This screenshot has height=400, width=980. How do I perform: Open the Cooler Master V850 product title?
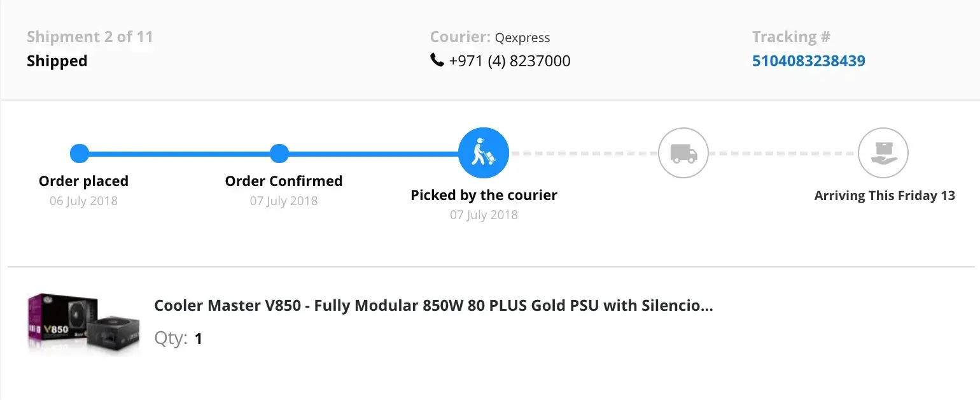[x=433, y=306]
